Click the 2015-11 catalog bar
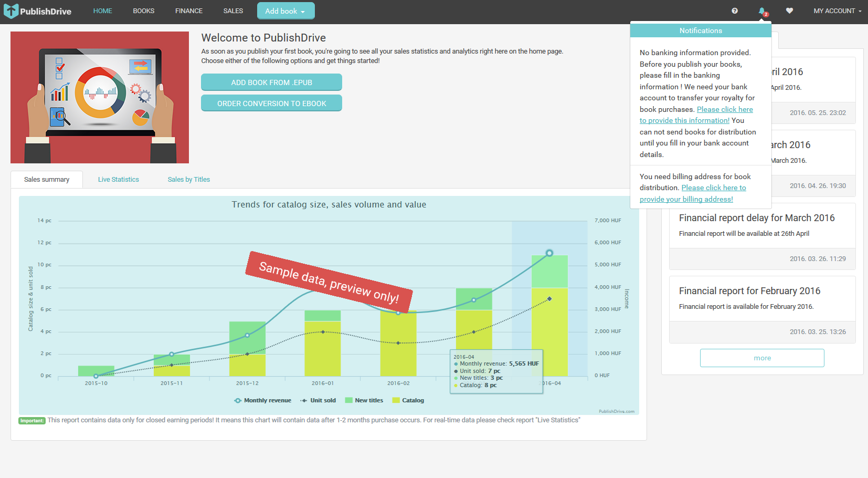Viewport: 868px width, 478px height. click(172, 371)
